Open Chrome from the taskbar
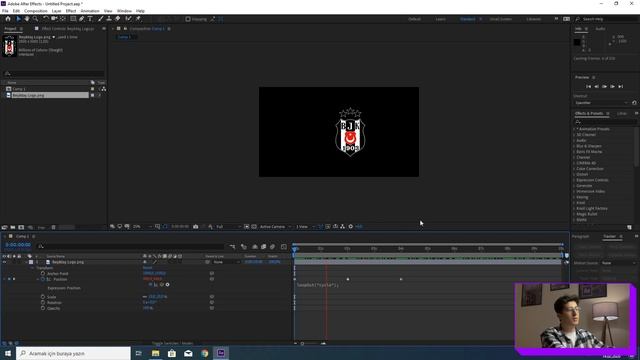The image size is (640, 360). tap(204, 353)
